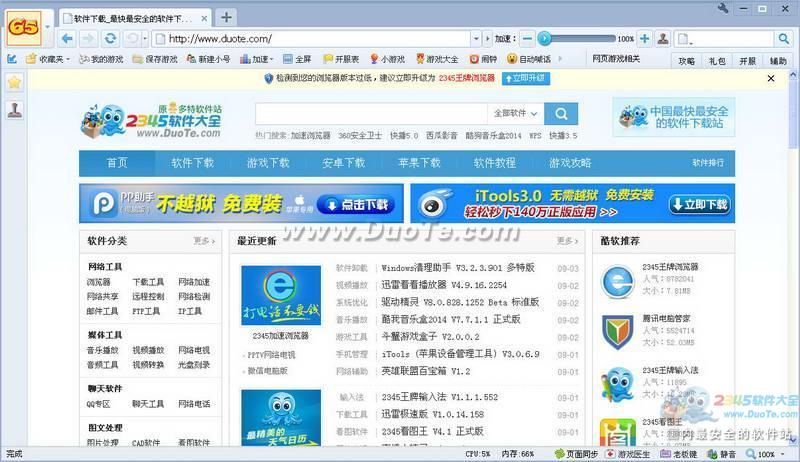The image size is (800, 462).
Task: Open the 全部软件 category dropdown
Action: pyautogui.click(x=516, y=114)
